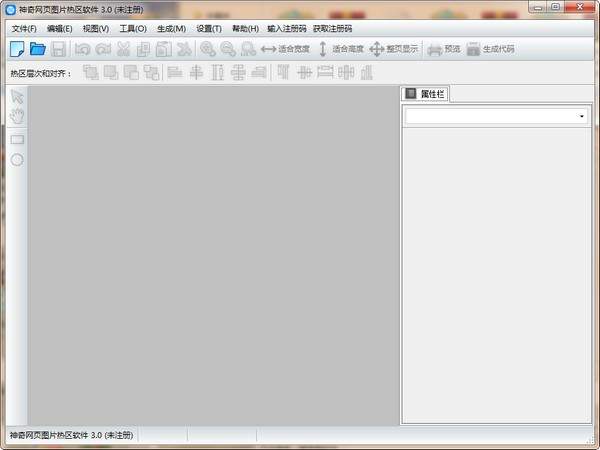This screenshot has height=450, width=600.
Task: Expand the properties panel dropdown arrow
Action: 582,116
